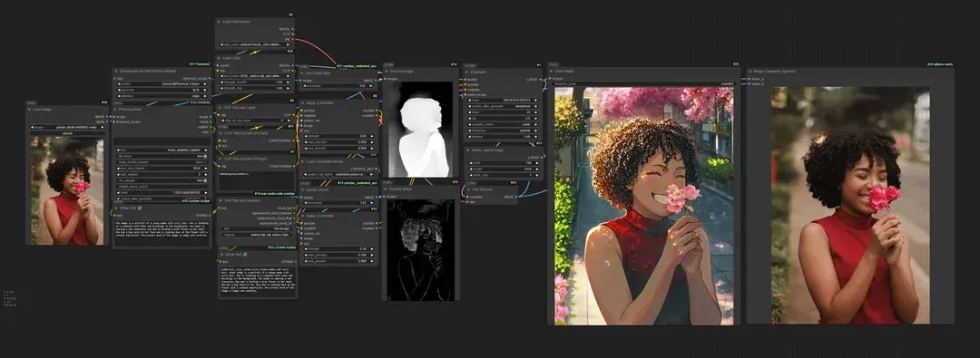
Task: Click the image_a input socket on Image Comparer
Action: 750,80
